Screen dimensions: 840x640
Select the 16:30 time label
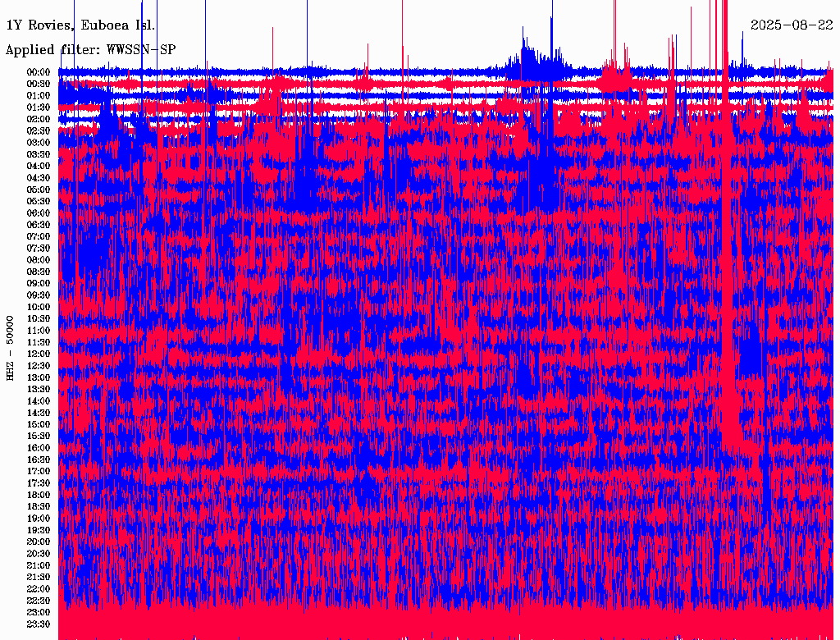39,459
